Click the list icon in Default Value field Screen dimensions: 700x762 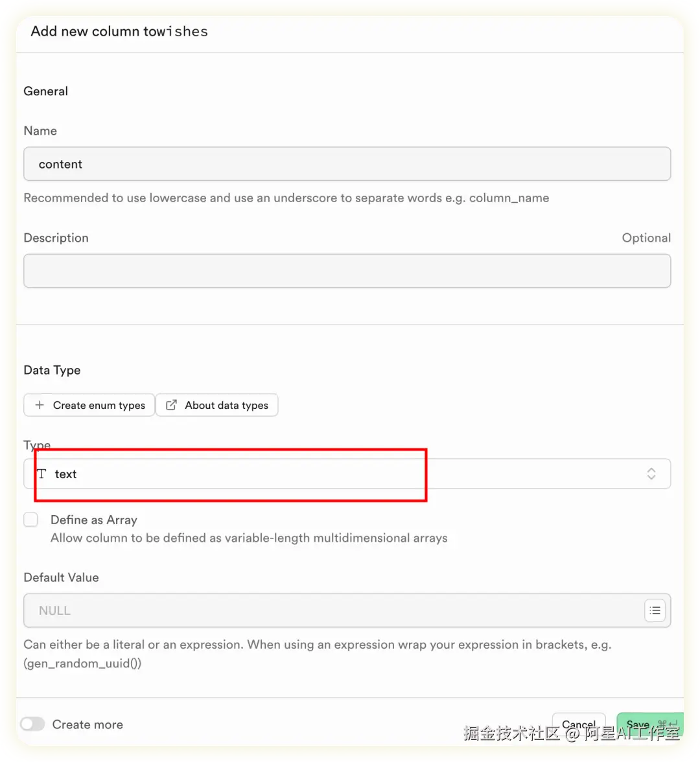point(655,610)
